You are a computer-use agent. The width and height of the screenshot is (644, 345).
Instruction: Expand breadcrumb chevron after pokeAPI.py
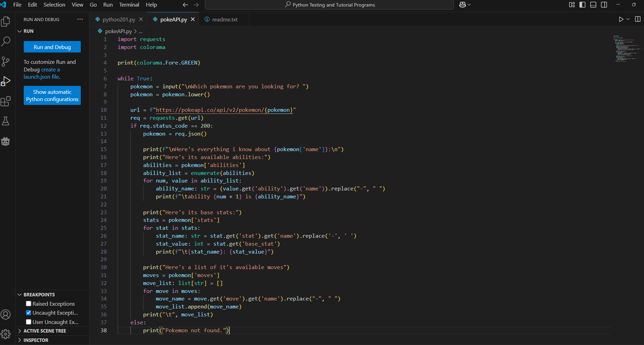[x=135, y=31]
